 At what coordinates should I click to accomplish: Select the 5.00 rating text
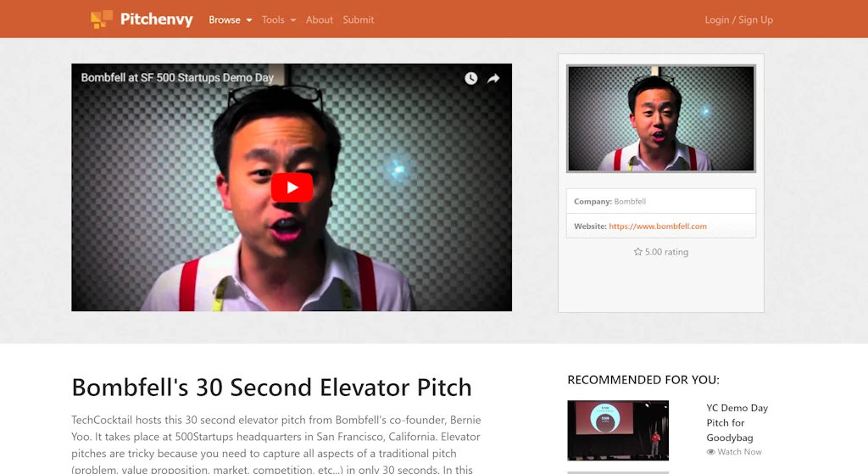[x=666, y=252]
